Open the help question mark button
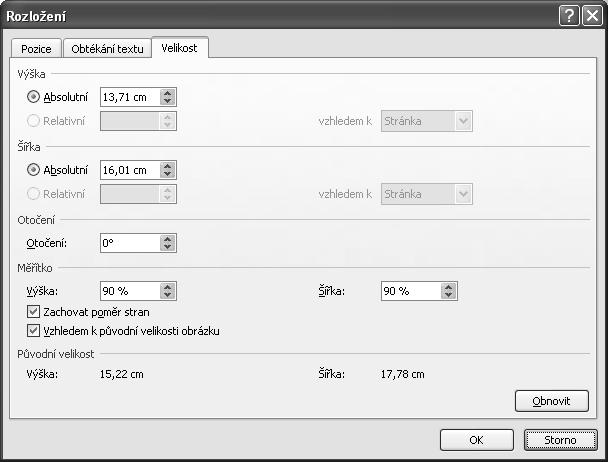Viewport: 608px width, 462px height. point(569,16)
